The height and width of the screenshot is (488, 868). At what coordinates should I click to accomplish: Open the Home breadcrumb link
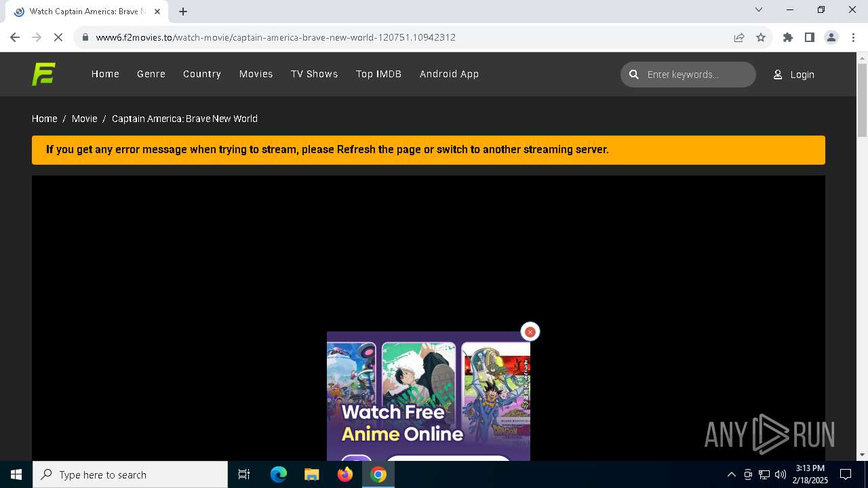pos(45,119)
